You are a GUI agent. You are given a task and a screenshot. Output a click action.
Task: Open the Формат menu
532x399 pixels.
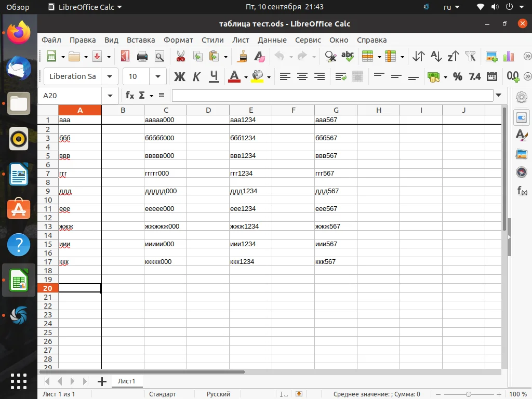pyautogui.click(x=178, y=40)
